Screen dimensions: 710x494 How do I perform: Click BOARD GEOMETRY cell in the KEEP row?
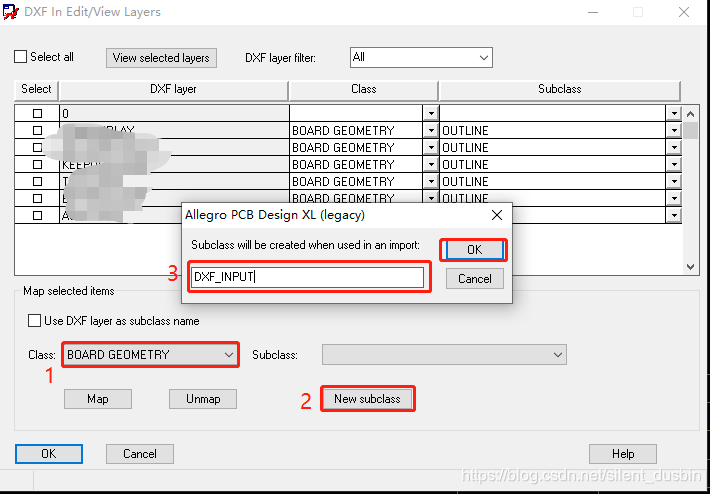pos(357,164)
